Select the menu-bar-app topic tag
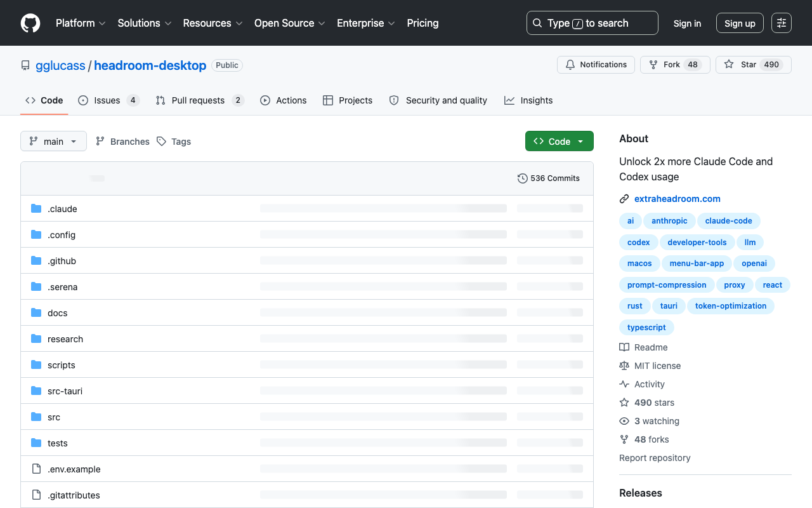Viewport: 812px width, 508px height. pos(697,264)
